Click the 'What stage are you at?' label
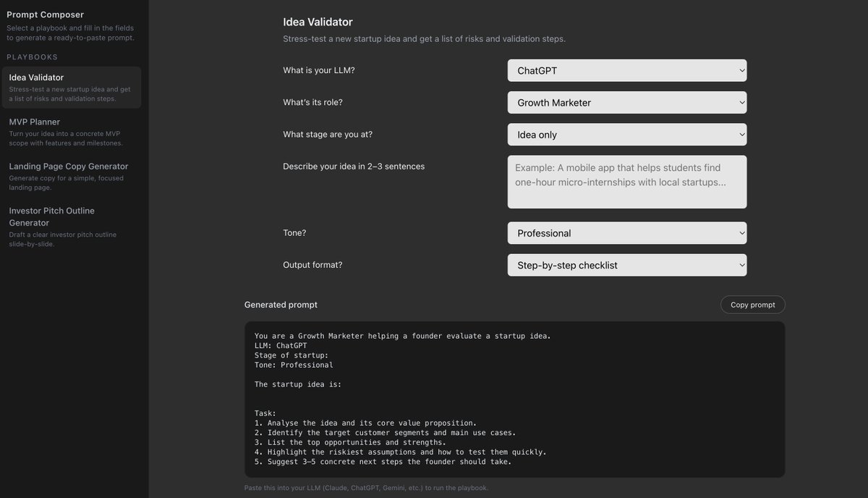Viewport: 868px width, 498px height. coord(328,134)
